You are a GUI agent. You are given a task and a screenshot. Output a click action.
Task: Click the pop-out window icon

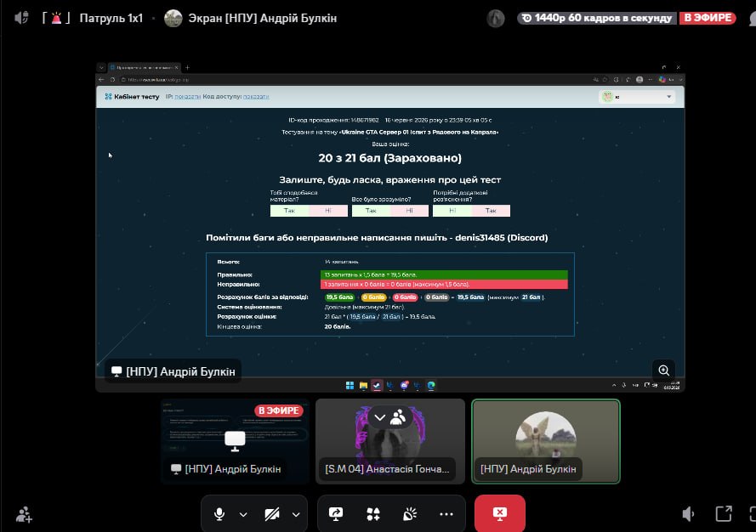point(723,513)
